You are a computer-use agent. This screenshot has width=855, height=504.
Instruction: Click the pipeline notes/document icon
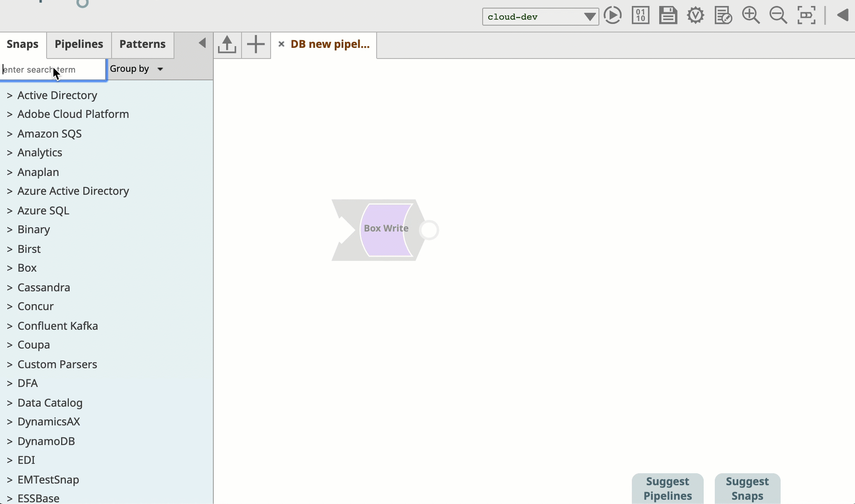[x=723, y=16]
